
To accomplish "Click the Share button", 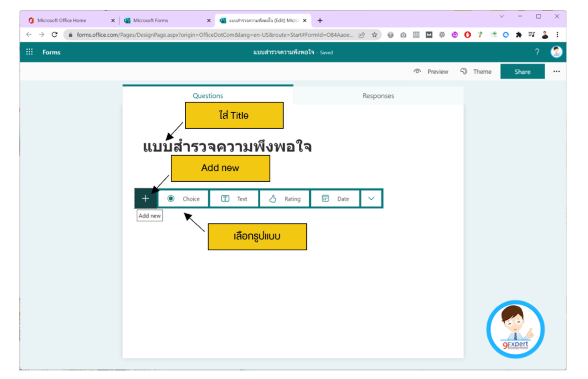I will (522, 71).
